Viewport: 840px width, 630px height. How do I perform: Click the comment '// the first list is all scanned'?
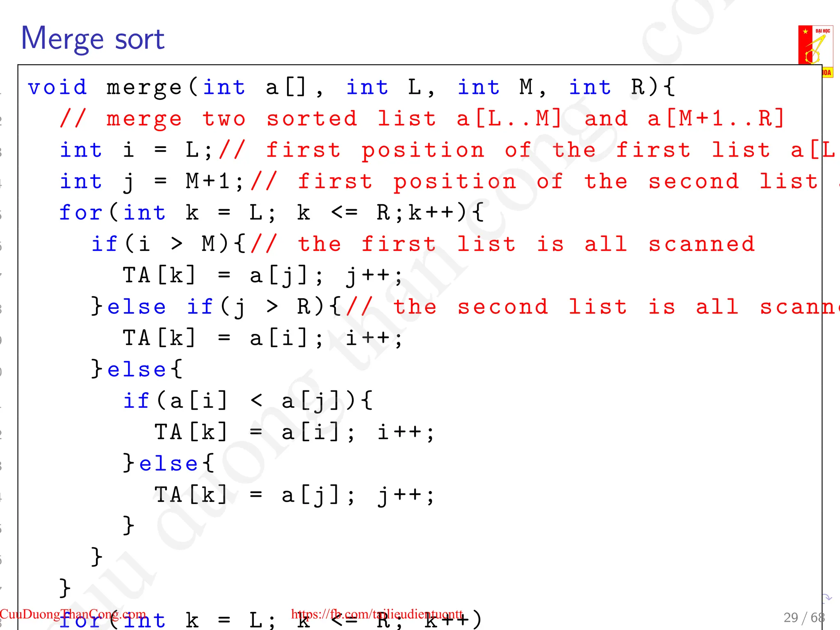[503, 244]
